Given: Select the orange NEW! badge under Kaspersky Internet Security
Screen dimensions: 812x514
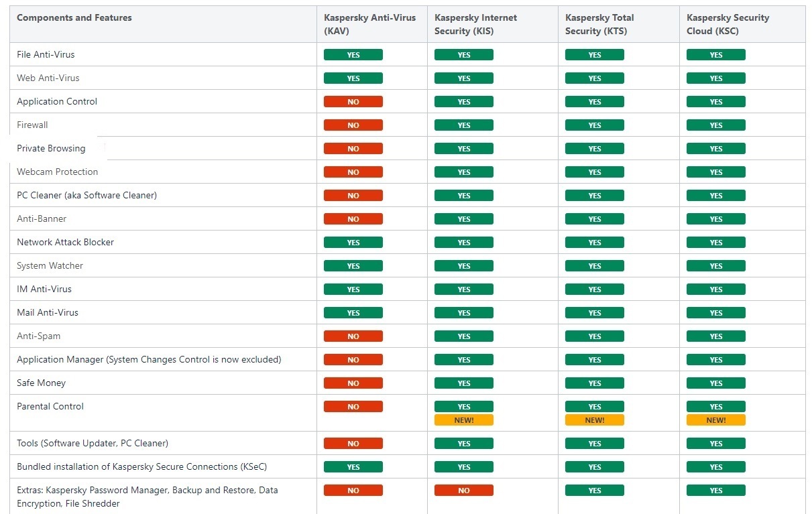Looking at the screenshot, I should point(463,420).
